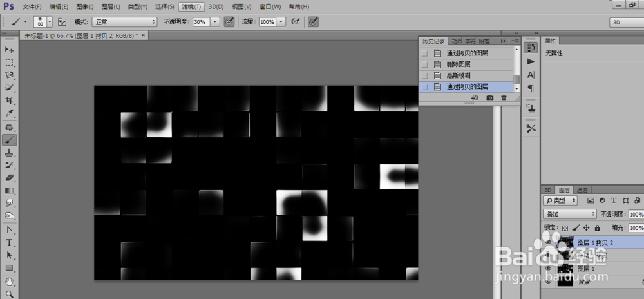
Task: Select the Eyedropper tool
Action: tap(9, 113)
